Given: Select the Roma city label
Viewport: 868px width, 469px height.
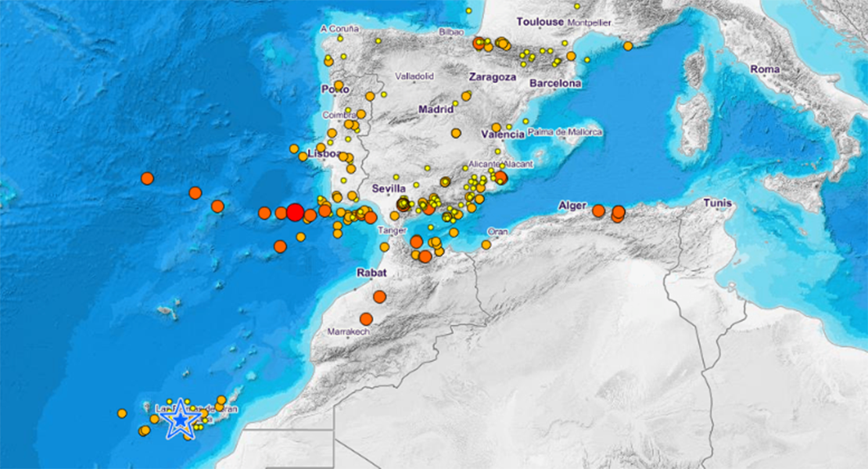Looking at the screenshot, I should 765,69.
